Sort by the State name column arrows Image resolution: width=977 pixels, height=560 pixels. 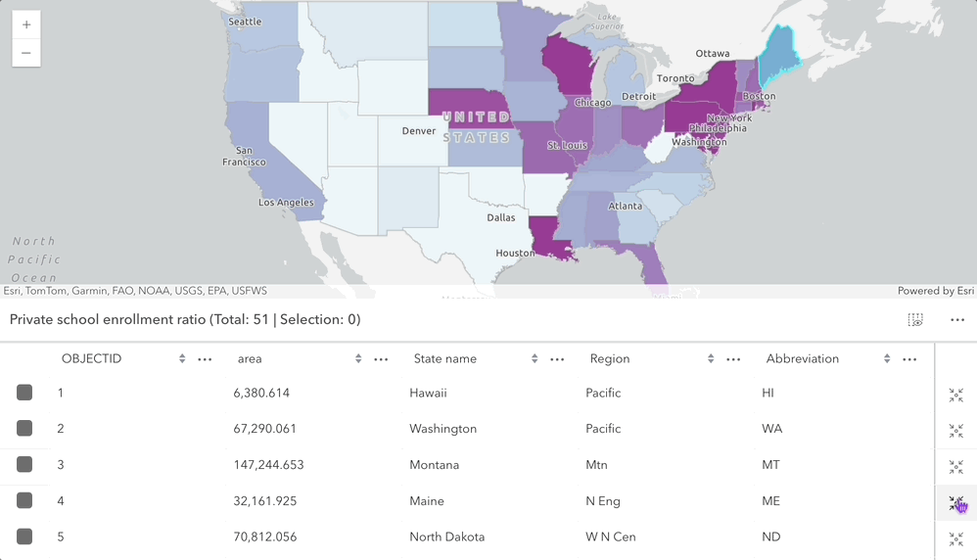coord(535,359)
